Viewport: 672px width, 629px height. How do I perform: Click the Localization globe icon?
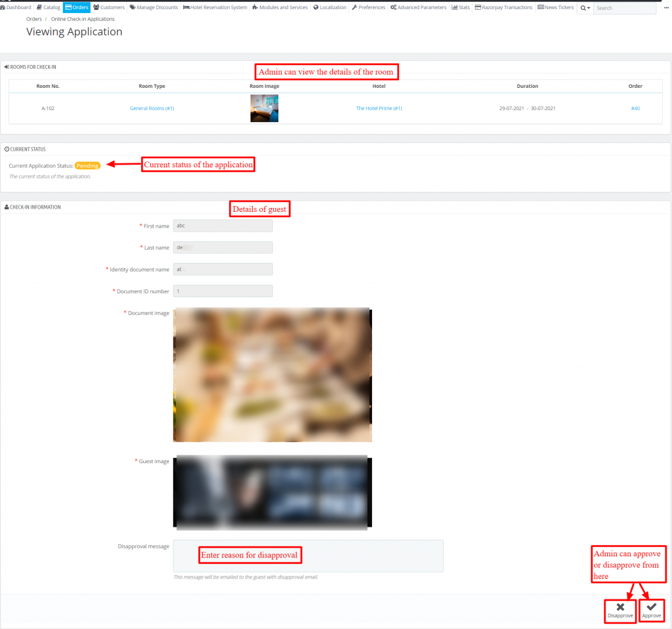click(316, 7)
